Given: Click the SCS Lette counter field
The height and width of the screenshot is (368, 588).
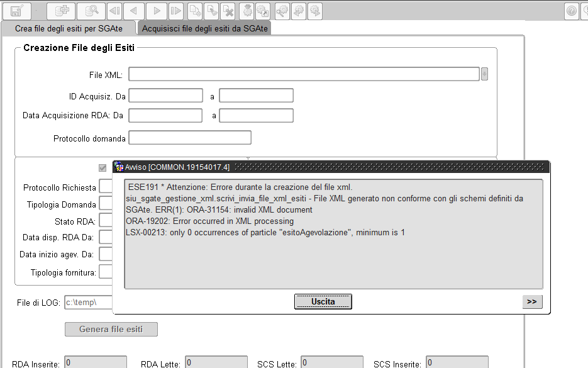Looking at the screenshot, I should coord(332,362).
